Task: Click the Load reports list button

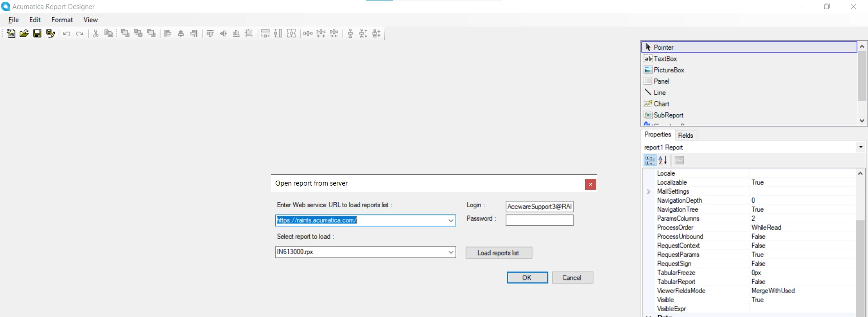Action: (499, 253)
